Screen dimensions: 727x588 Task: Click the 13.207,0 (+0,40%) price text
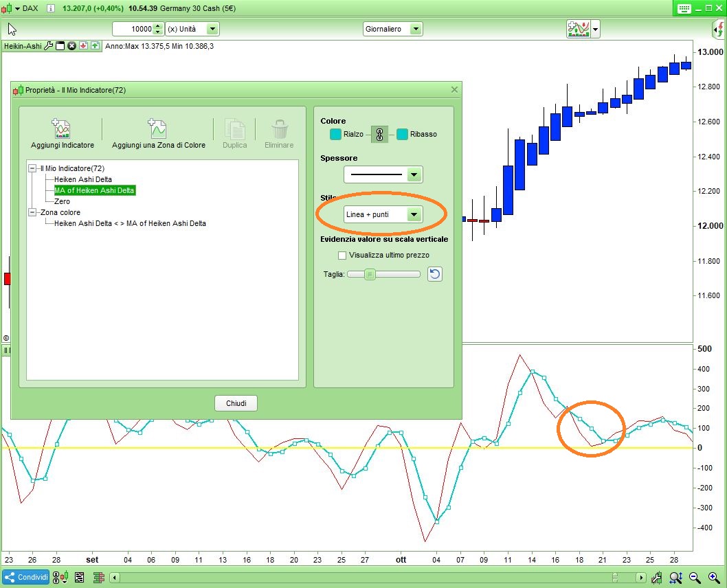pos(93,8)
